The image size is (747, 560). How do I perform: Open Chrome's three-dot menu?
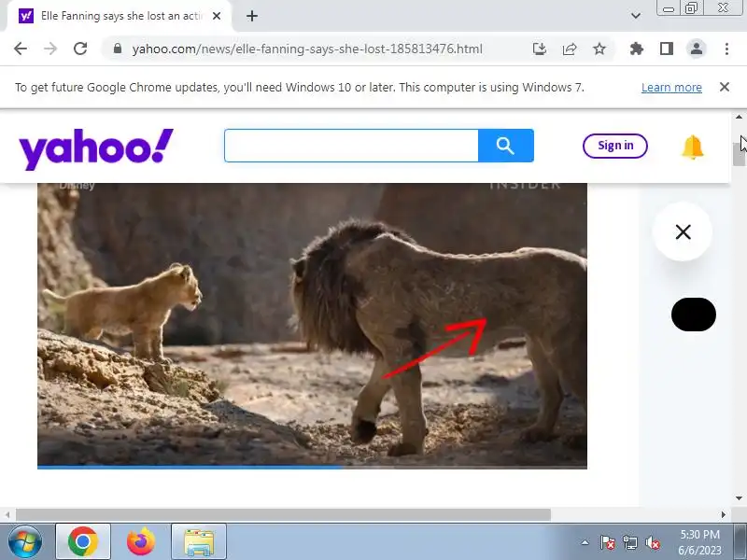[x=726, y=49]
